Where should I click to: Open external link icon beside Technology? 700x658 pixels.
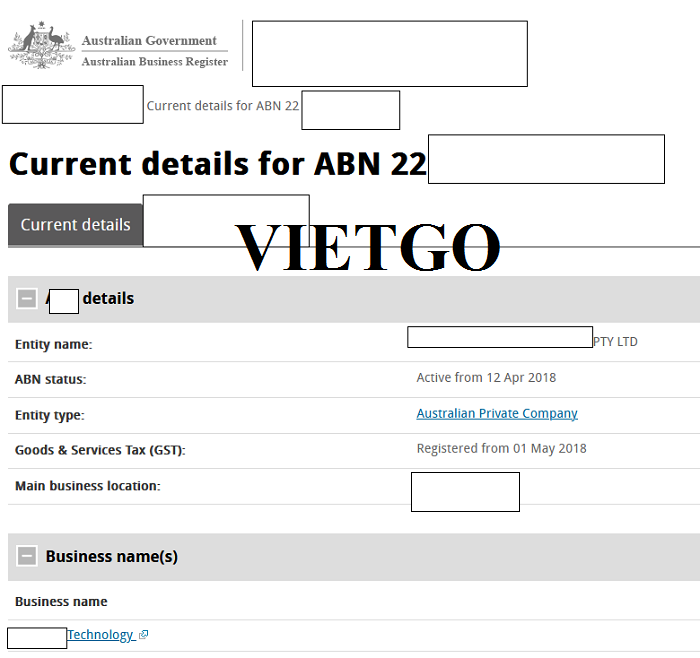pyautogui.click(x=144, y=635)
